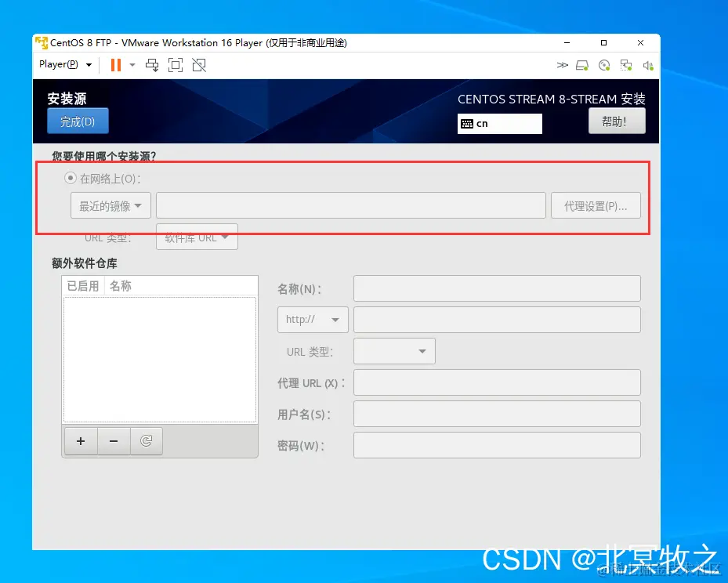
Task: Click the refresh repository list icon
Action: pyautogui.click(x=147, y=441)
